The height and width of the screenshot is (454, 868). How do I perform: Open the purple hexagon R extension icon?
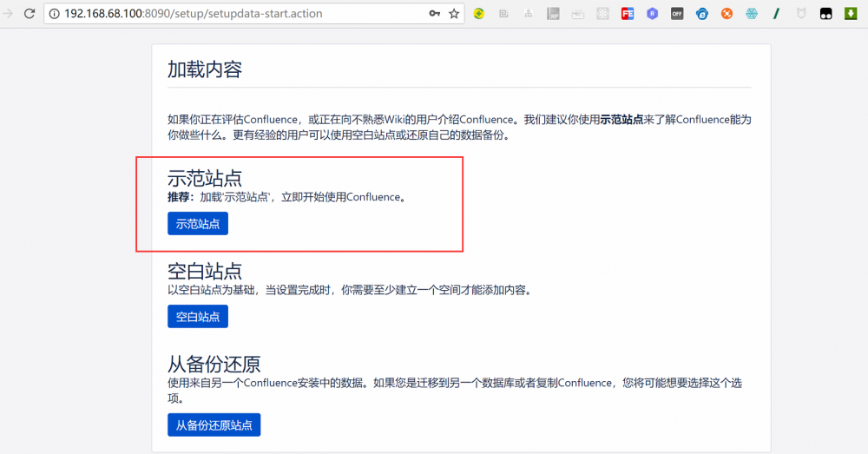click(652, 14)
